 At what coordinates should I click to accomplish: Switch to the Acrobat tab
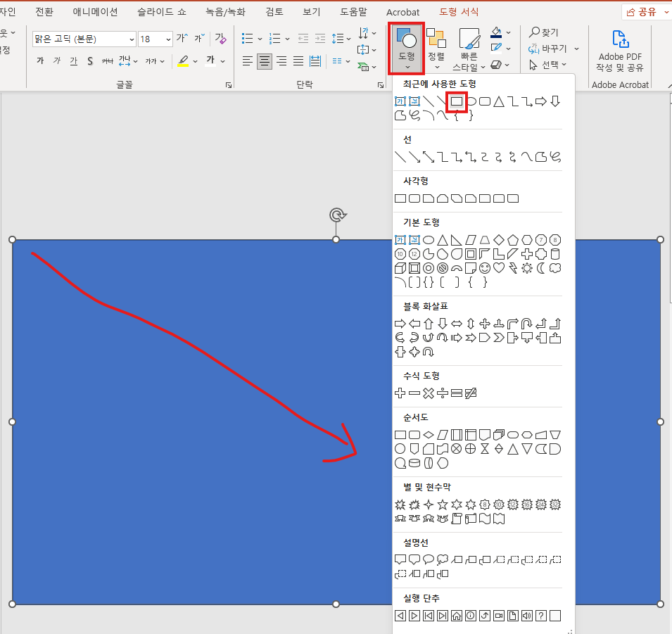pyautogui.click(x=403, y=12)
